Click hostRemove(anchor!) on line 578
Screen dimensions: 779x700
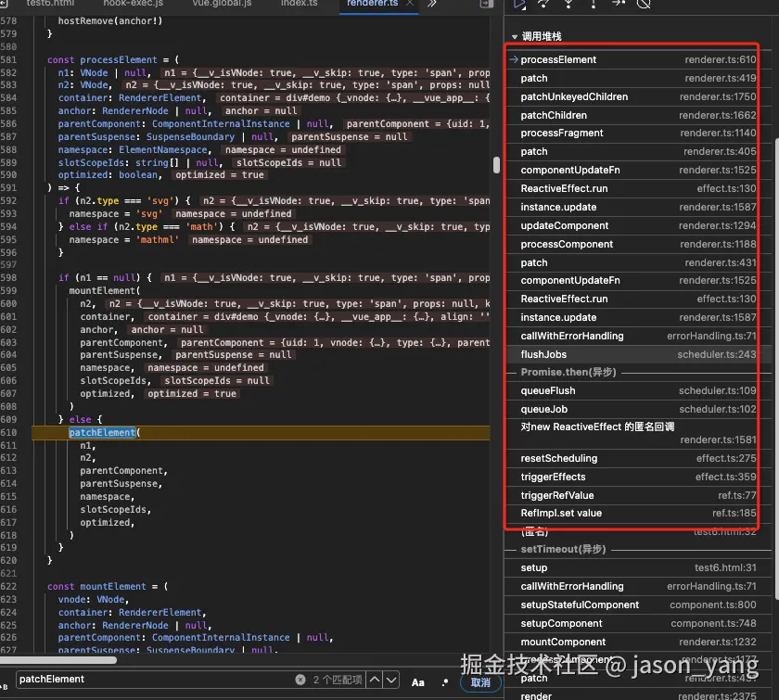pyautogui.click(x=110, y=21)
